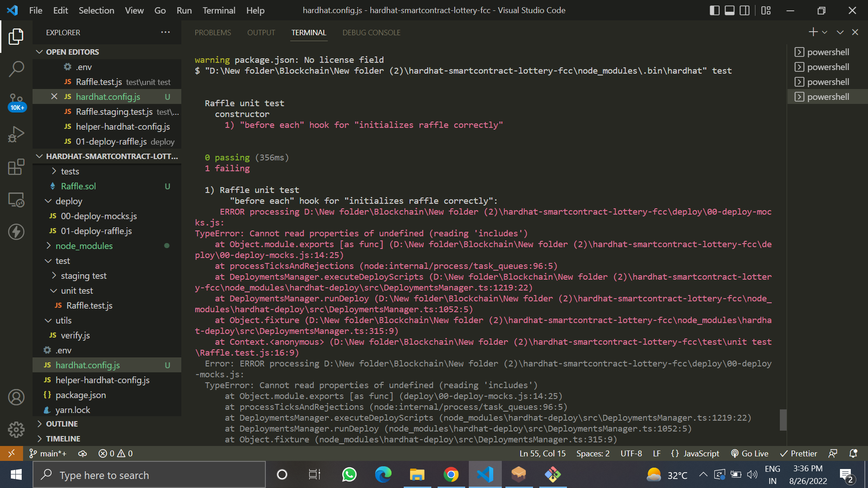Open the Remote Explorer icon
This screenshot has height=488, width=868.
(16, 199)
